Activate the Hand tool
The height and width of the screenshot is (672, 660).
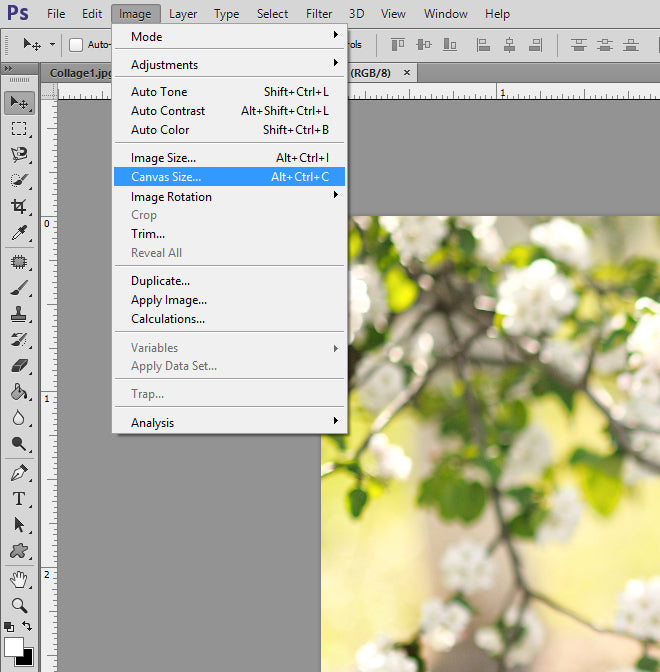click(x=19, y=579)
